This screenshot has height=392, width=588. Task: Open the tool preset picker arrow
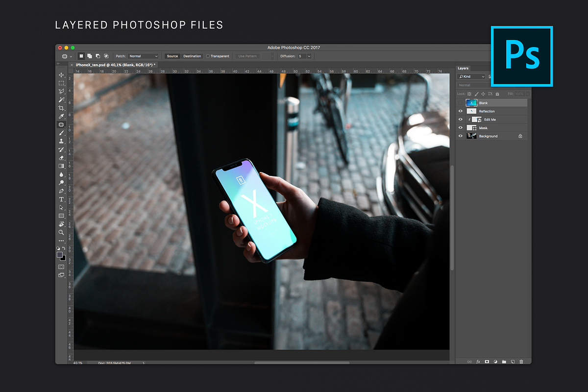(72, 56)
